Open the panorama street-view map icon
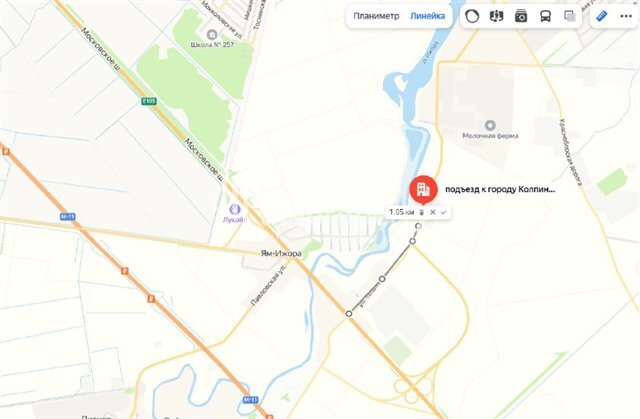The width and height of the screenshot is (640, 419). pos(496,16)
